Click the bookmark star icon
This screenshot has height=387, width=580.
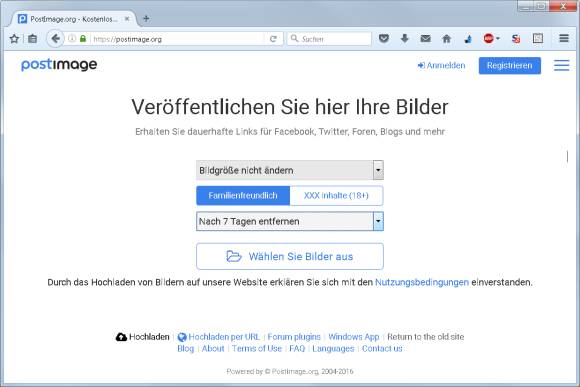tap(14, 38)
